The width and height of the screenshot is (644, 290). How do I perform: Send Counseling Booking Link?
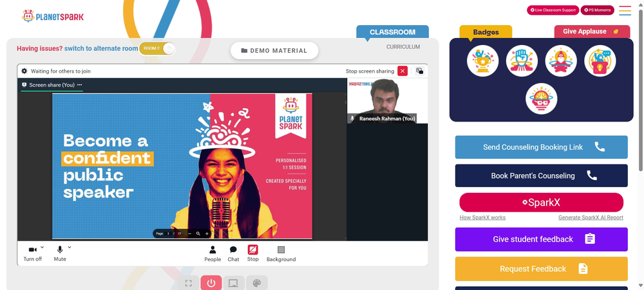click(542, 147)
